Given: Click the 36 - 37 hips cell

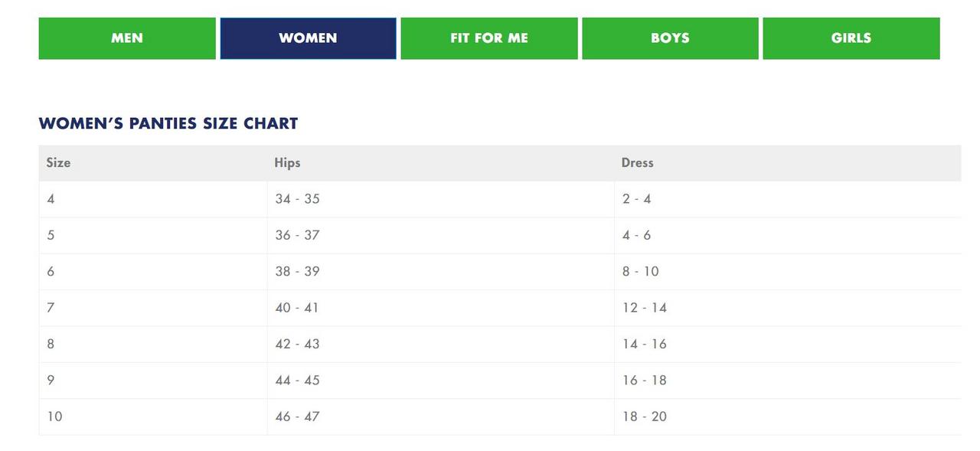Looking at the screenshot, I should [x=441, y=235].
